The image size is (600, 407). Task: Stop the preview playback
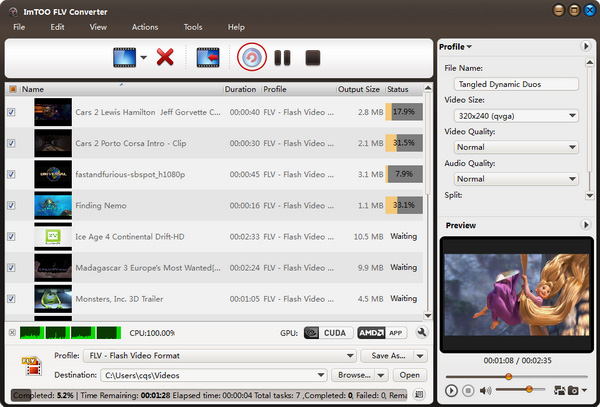[x=468, y=391]
